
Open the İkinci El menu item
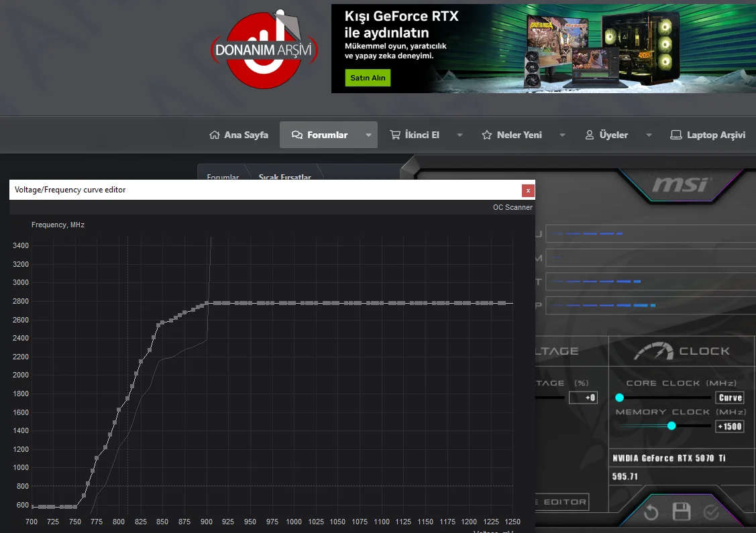[x=422, y=135]
